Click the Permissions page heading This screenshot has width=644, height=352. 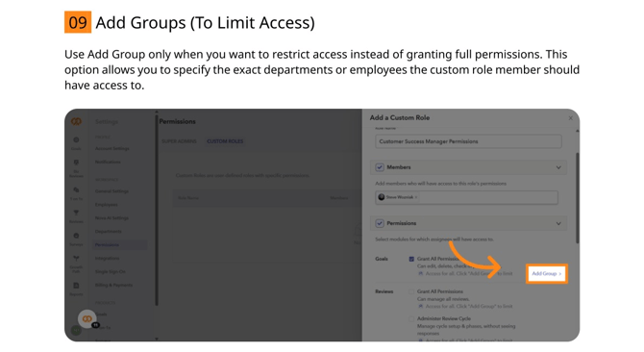(x=178, y=121)
